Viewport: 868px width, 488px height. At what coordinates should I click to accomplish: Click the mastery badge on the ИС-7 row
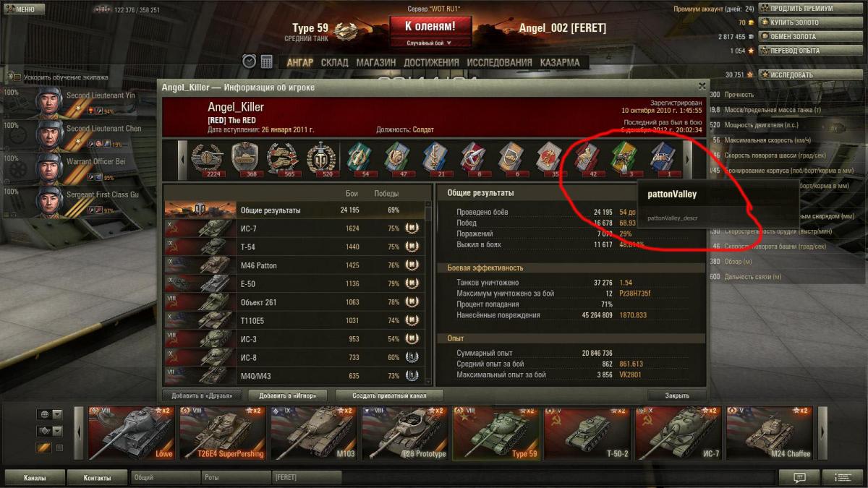click(412, 228)
